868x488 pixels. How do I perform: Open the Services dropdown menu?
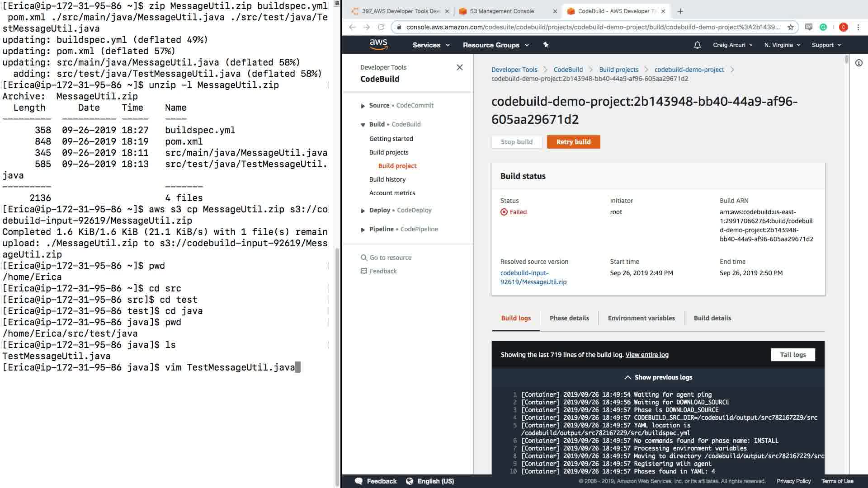tap(430, 45)
